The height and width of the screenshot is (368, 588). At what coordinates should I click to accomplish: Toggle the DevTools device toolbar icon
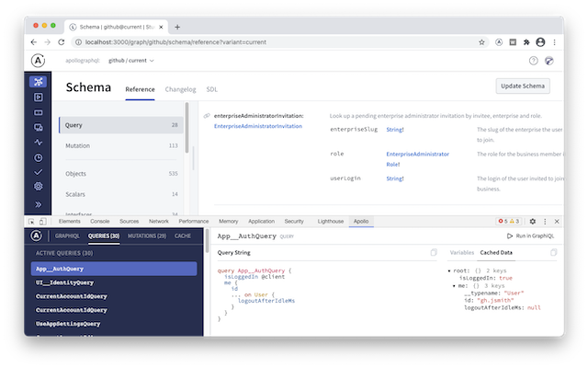43,222
